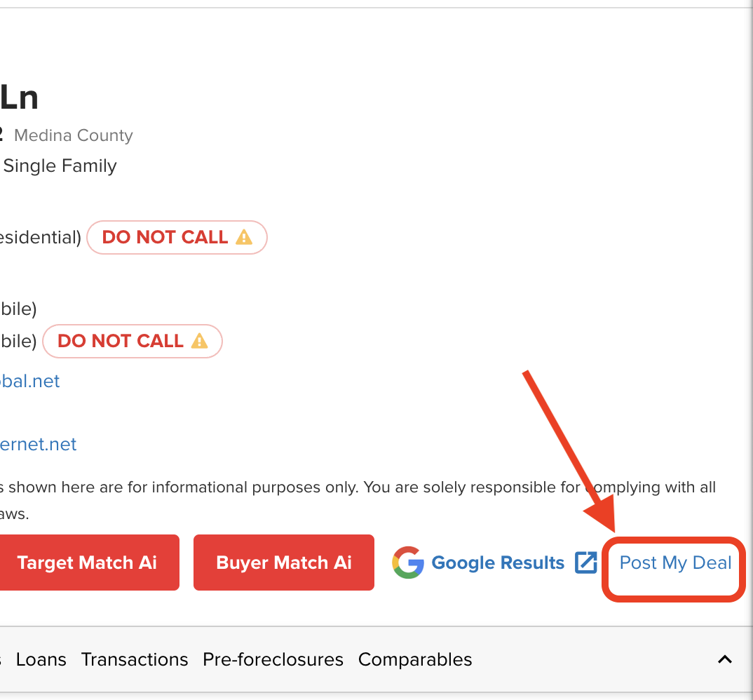Viewport: 753px width, 700px height.
Task: Open the email link ending in bal.net
Action: [29, 381]
